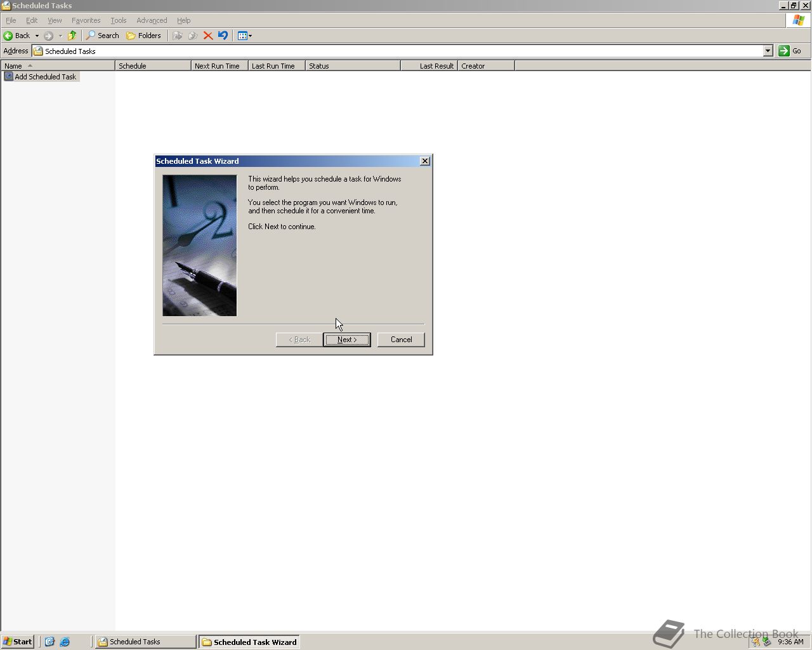812x650 pixels.
Task: Switch to Scheduled Task Wizard taskbar button
Action: 249,642
